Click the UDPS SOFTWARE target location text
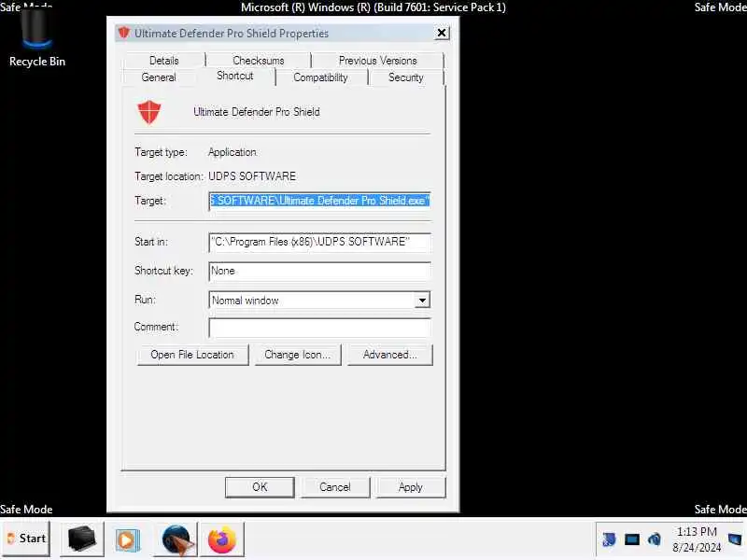Viewport: 747px width, 560px height. pyautogui.click(x=252, y=176)
